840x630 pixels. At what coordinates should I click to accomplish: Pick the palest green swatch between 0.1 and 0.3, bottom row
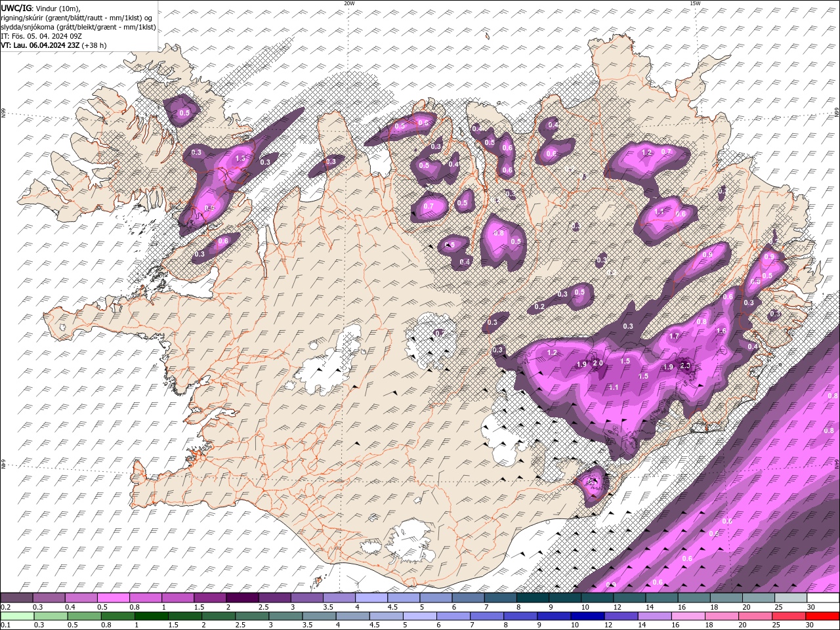(17, 616)
